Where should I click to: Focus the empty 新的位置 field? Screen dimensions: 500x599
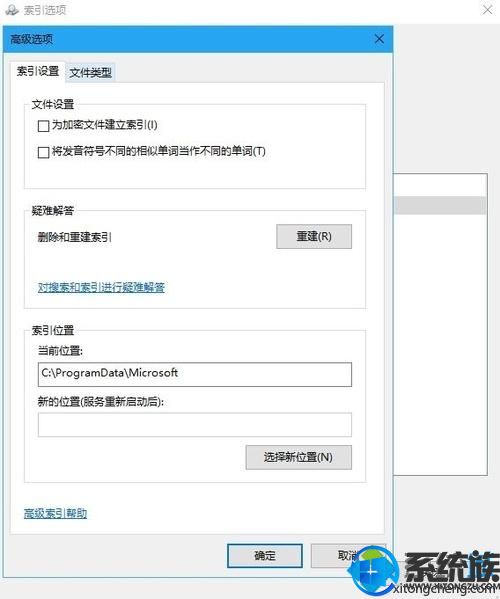click(195, 424)
